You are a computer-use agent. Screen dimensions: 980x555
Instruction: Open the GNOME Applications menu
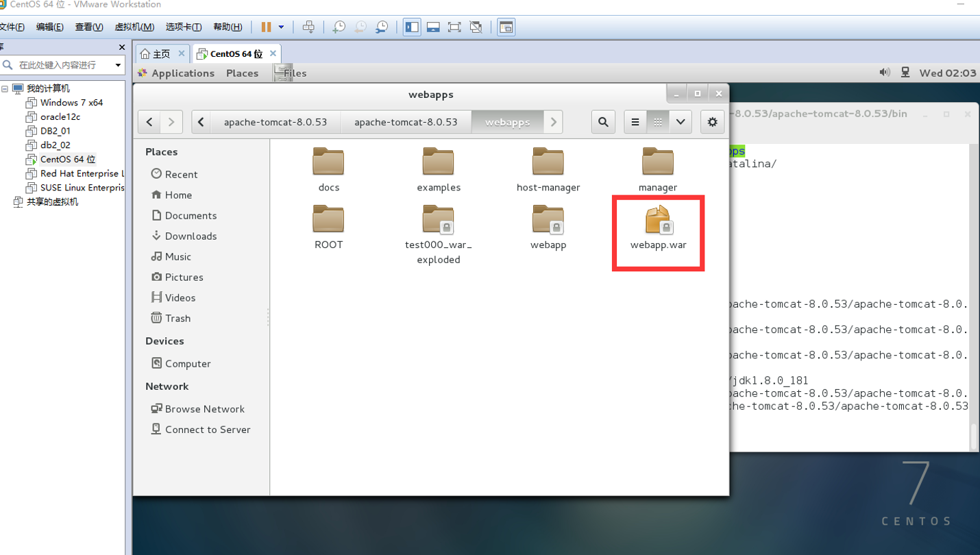tap(176, 73)
